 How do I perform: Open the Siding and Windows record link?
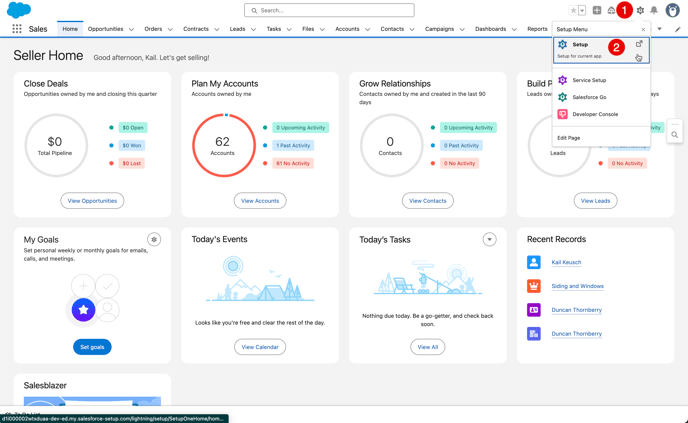point(577,286)
